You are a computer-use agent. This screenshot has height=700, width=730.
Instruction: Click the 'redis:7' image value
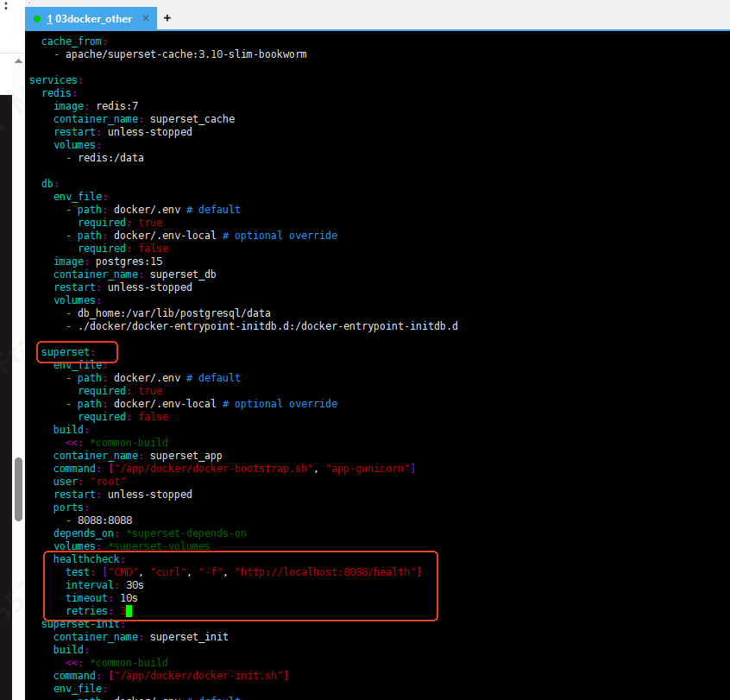pos(116,106)
